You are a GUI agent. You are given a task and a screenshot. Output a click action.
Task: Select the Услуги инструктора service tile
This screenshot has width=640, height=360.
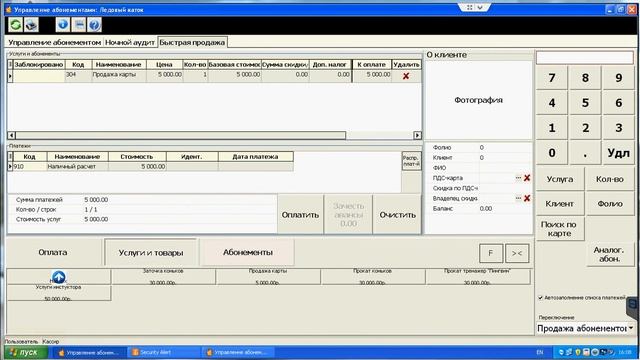[x=59, y=293]
